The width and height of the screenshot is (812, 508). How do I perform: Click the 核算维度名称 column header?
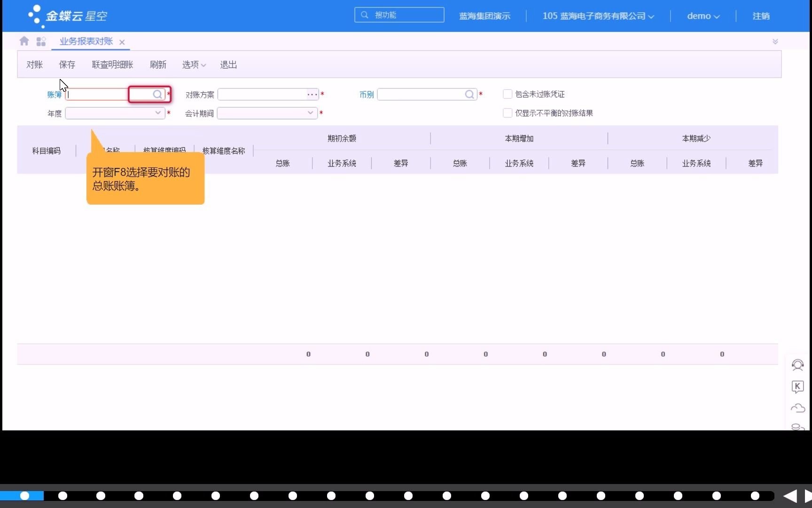(224, 151)
